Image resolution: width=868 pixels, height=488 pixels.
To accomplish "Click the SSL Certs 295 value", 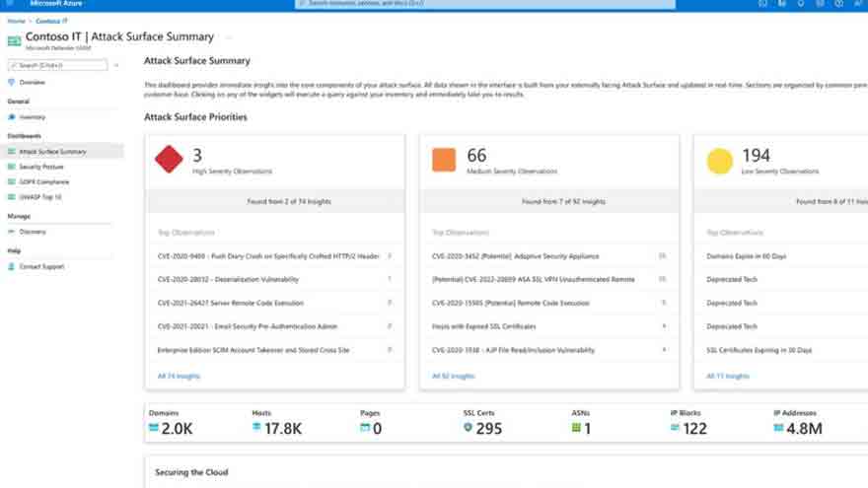I will 488,428.
